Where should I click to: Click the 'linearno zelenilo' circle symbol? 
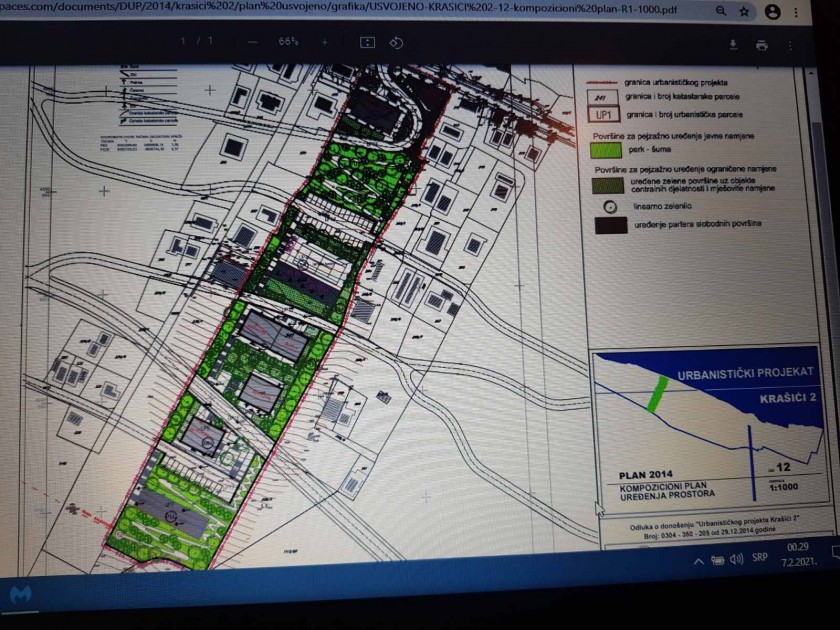point(610,206)
